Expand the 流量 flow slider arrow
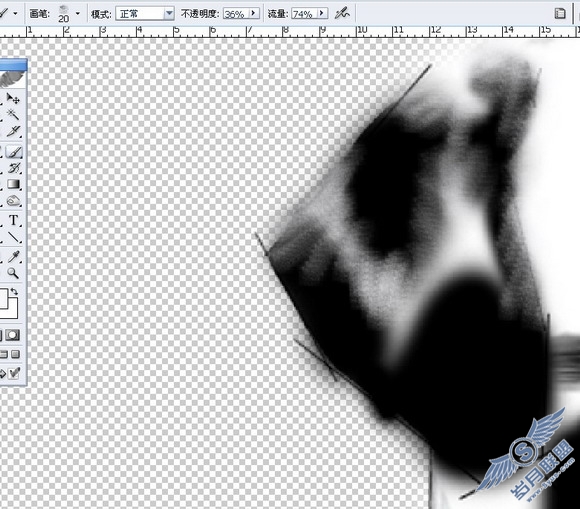The height and width of the screenshot is (509, 580). point(322,14)
